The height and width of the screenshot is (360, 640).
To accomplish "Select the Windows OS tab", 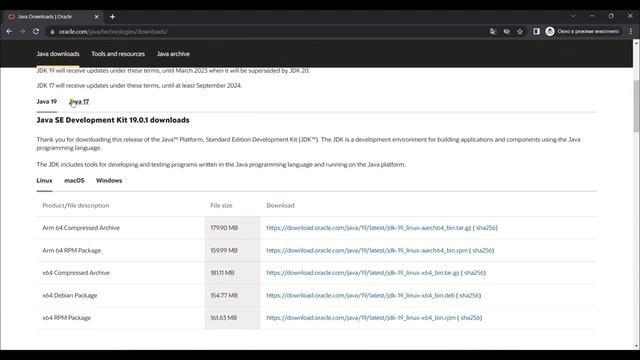I will point(109,180).
